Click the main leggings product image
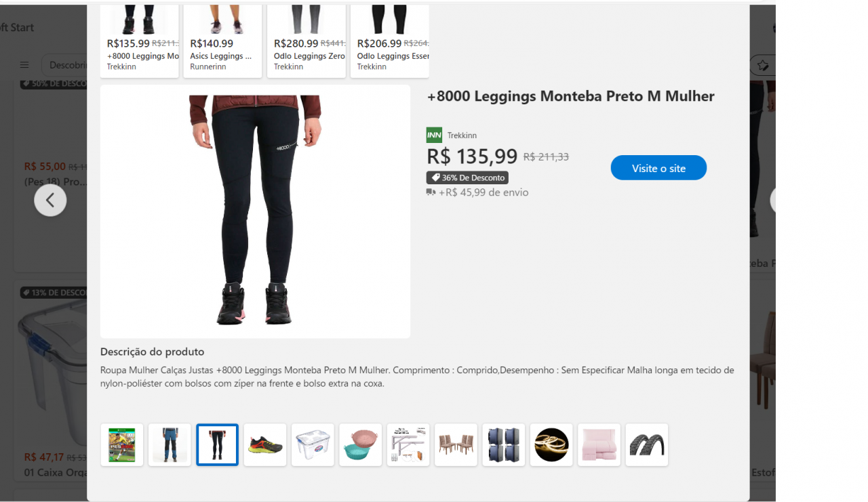Viewport: 868px width, 502px height. point(255,211)
